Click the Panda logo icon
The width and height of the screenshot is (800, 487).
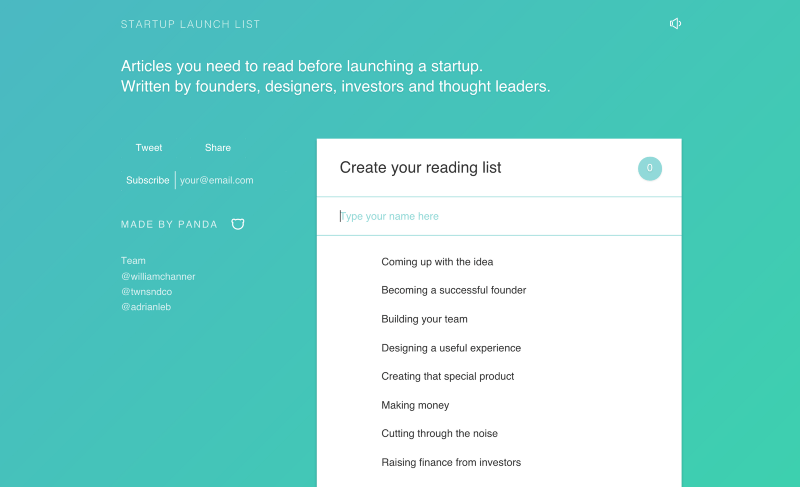(x=238, y=224)
